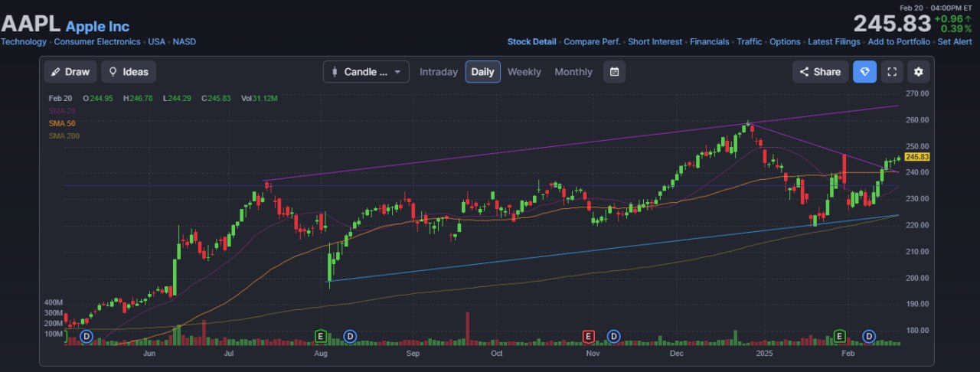Click the dividend D marker in mid-August

tap(350, 336)
